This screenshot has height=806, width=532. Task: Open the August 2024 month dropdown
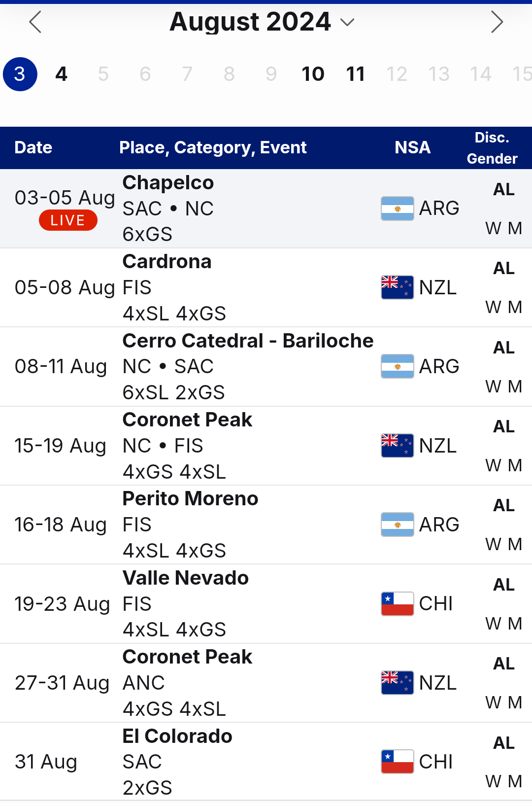point(262,22)
